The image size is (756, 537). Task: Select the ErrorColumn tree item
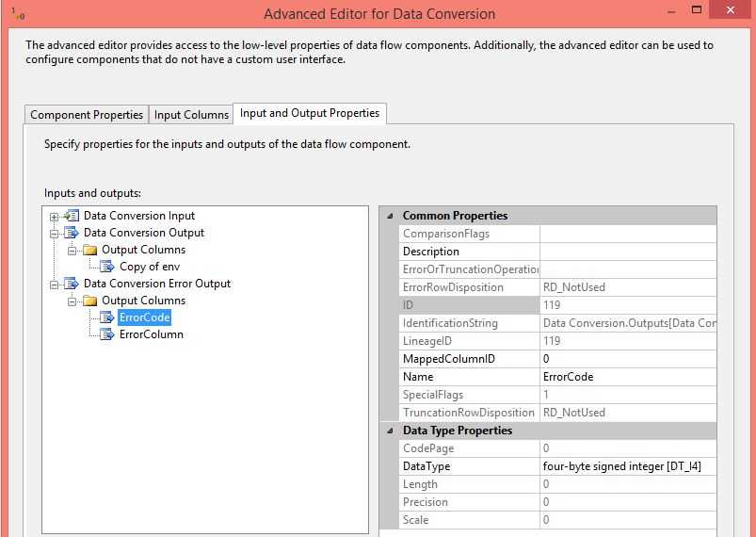click(151, 334)
